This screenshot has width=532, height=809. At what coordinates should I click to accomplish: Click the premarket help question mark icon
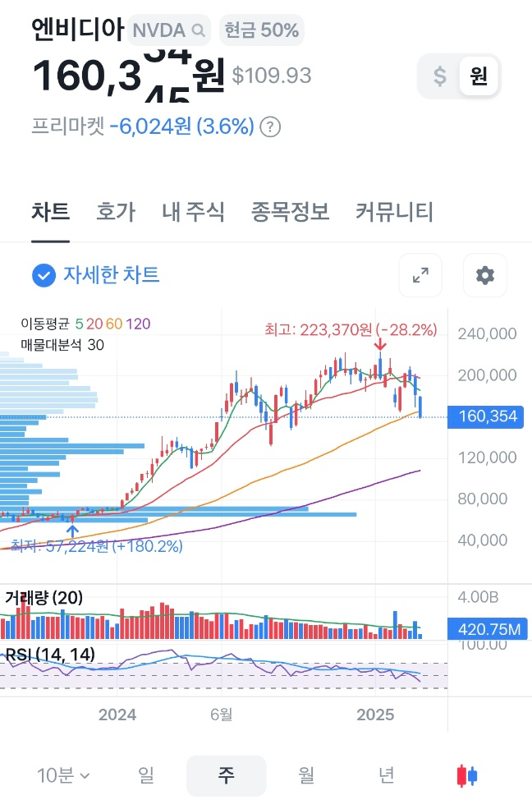coord(271,127)
